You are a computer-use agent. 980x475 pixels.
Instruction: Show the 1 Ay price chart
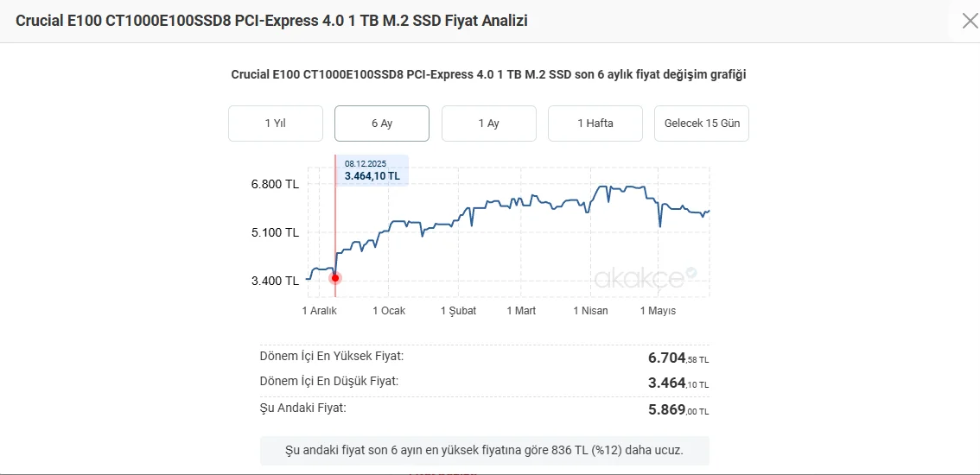[x=489, y=123]
